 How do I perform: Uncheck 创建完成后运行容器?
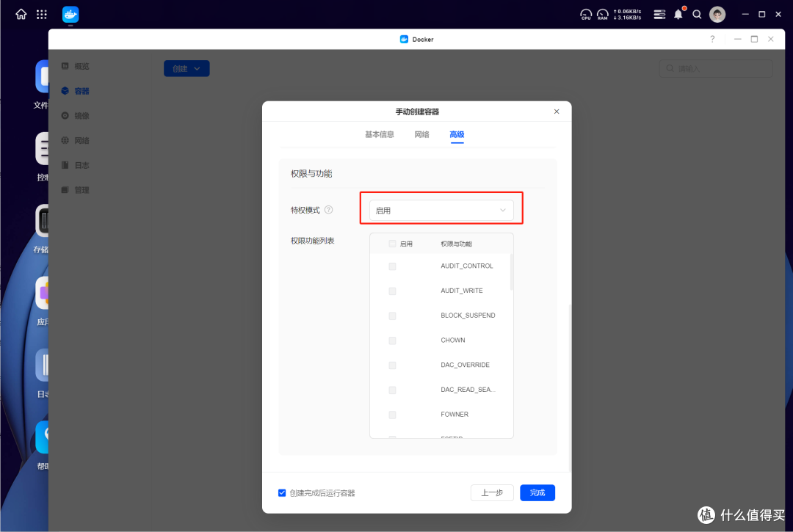tap(282, 493)
